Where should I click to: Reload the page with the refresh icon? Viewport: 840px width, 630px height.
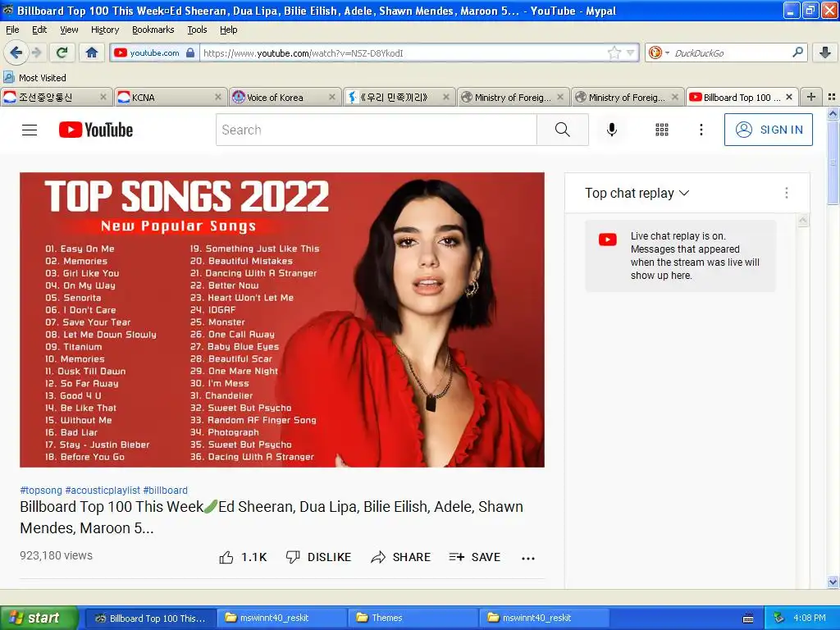click(x=62, y=52)
